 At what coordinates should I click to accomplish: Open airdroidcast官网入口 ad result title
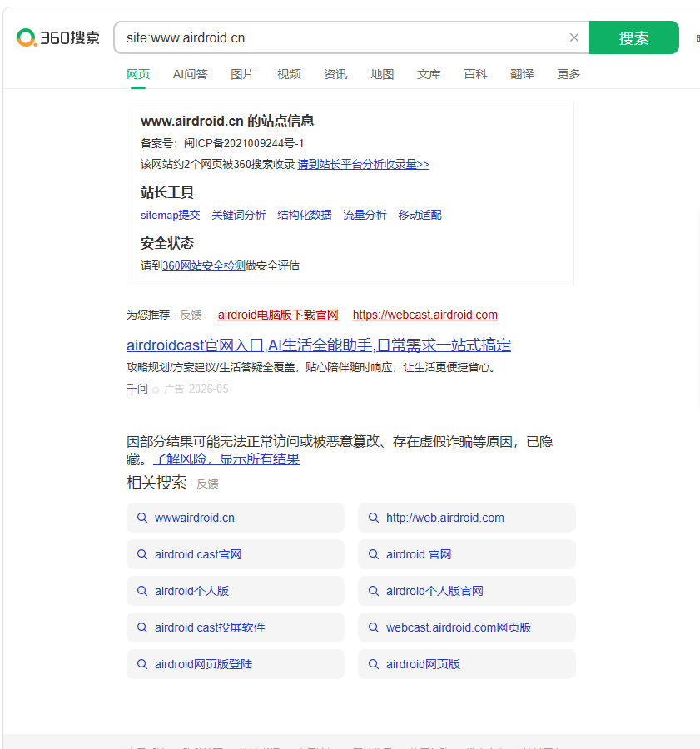coord(319,345)
